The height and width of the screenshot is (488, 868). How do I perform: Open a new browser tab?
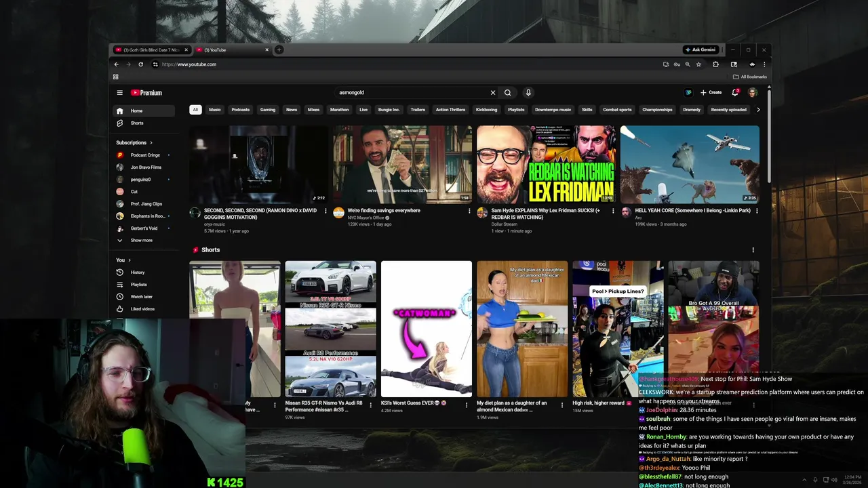click(x=279, y=49)
